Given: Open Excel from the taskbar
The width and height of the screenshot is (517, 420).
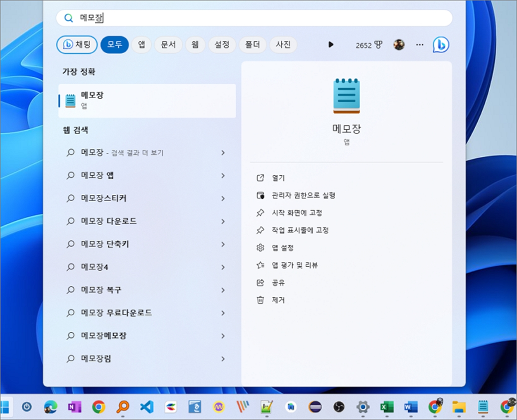Looking at the screenshot, I should click(x=387, y=407).
